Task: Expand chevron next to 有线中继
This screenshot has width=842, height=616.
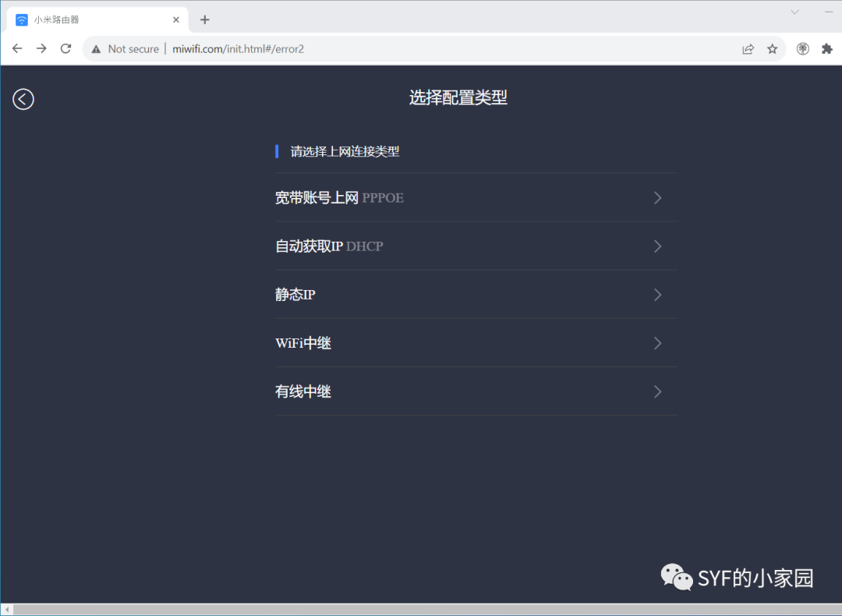Action: 657,391
